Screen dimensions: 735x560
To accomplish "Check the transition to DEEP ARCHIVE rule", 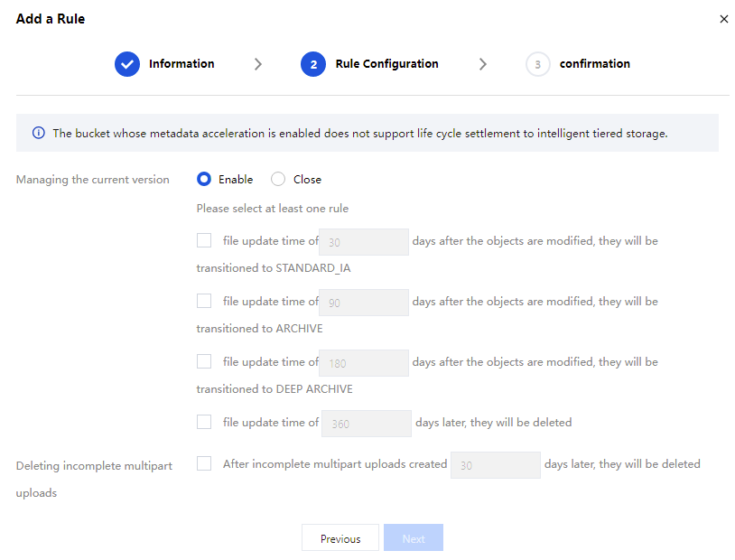I will (204, 361).
